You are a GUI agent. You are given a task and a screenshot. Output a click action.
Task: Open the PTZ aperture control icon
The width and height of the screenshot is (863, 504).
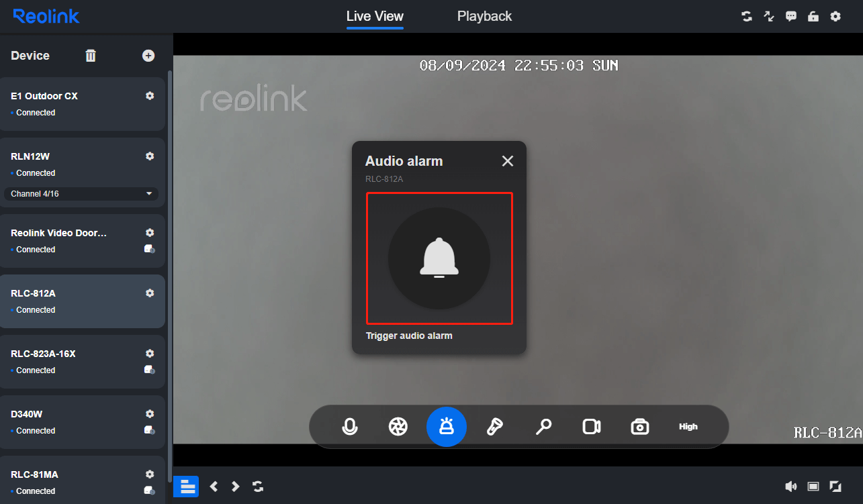pos(398,427)
